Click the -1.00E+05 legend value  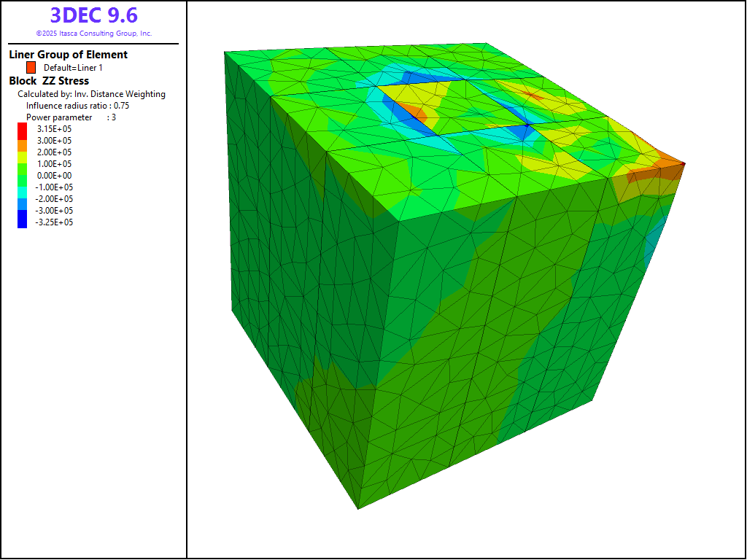54,187
